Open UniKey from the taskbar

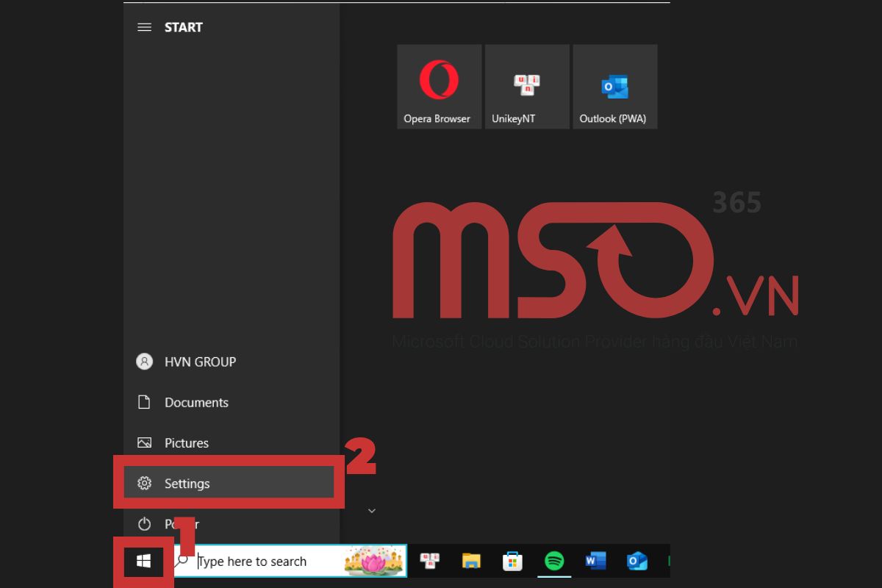click(x=429, y=562)
